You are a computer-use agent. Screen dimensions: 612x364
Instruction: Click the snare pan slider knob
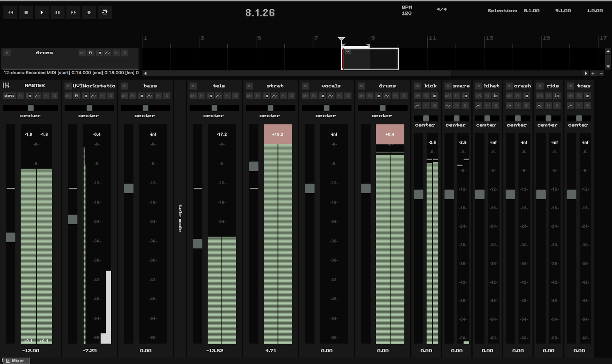click(x=456, y=119)
